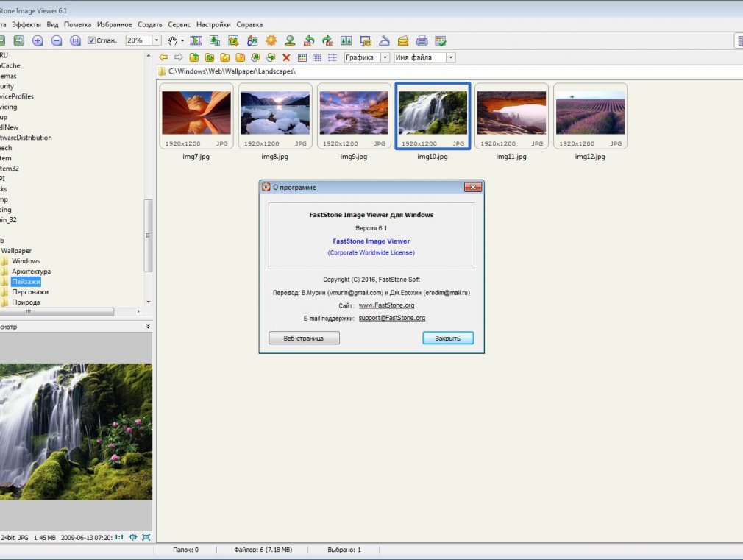Click the canvas size CB icon
This screenshot has width=743, height=560.
(x=252, y=40)
